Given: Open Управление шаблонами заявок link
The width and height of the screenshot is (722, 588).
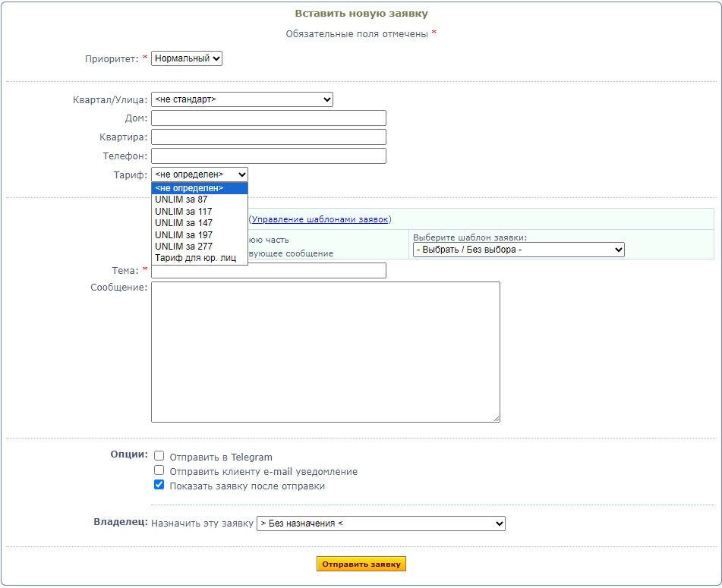Looking at the screenshot, I should (320, 219).
